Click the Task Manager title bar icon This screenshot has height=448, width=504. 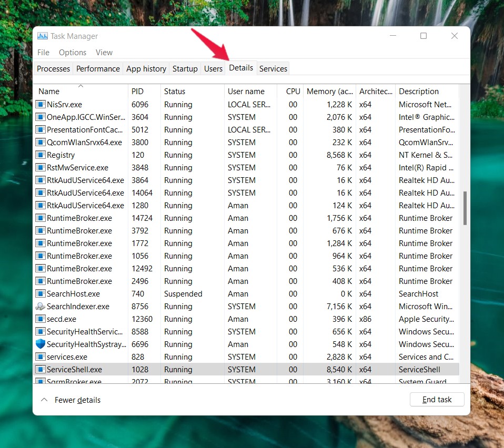(43, 36)
